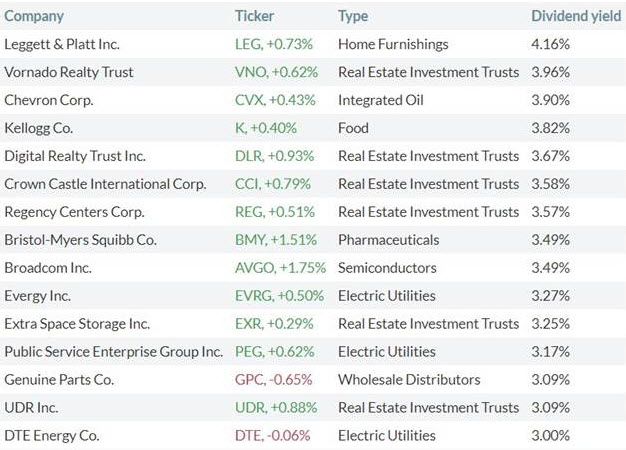Open the DLR ticker link

pyautogui.click(x=274, y=156)
